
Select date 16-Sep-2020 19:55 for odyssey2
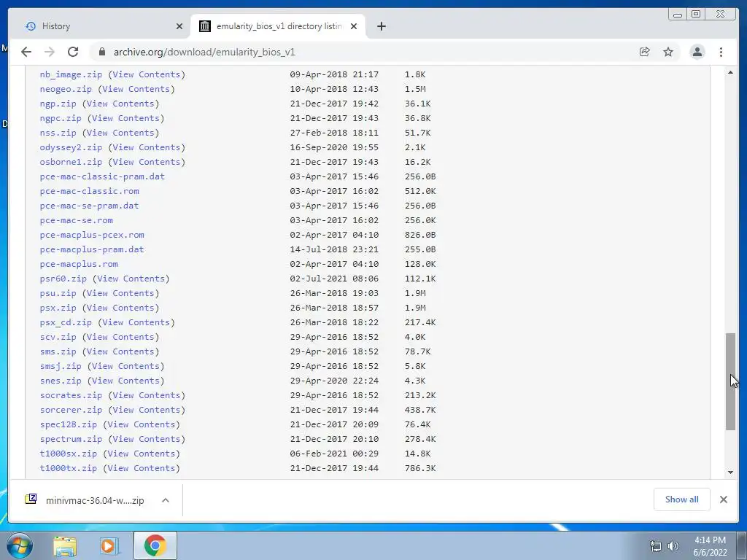(334, 147)
